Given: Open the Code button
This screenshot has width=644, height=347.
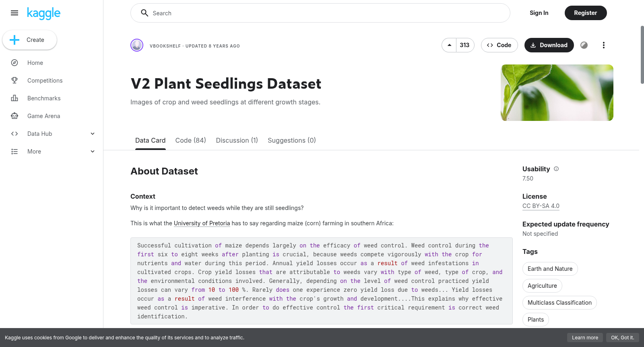Looking at the screenshot, I should [x=499, y=45].
